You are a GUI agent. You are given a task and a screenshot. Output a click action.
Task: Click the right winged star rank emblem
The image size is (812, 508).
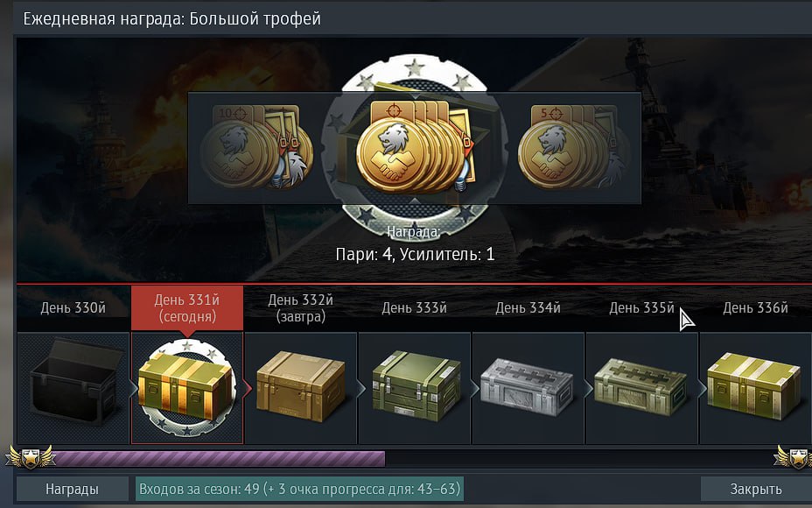coord(793,457)
